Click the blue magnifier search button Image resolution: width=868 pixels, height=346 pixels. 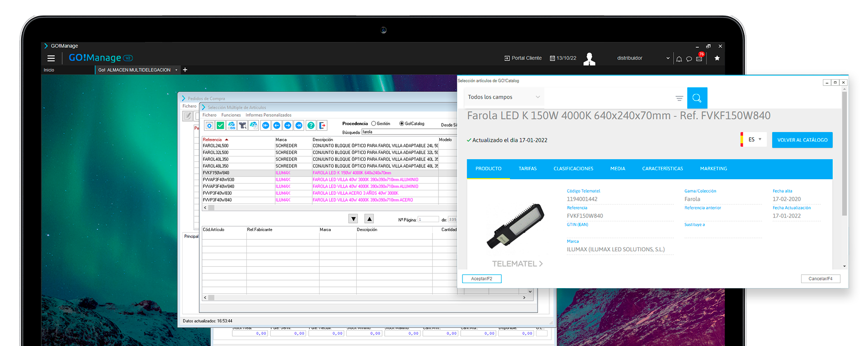point(697,98)
